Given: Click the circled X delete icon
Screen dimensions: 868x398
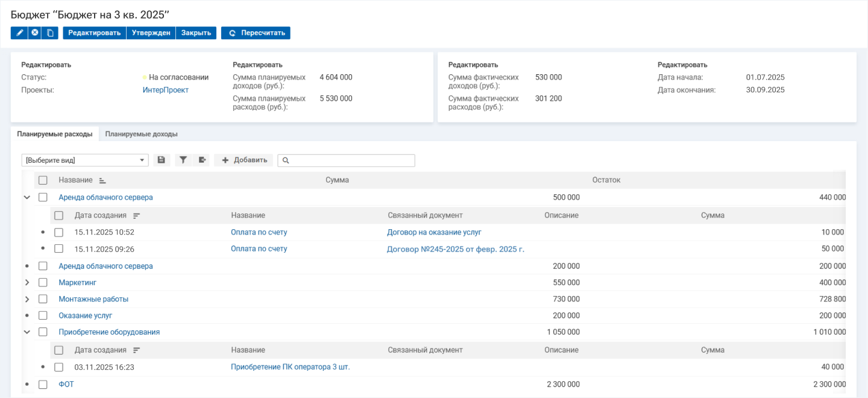Looking at the screenshot, I should pos(35,33).
